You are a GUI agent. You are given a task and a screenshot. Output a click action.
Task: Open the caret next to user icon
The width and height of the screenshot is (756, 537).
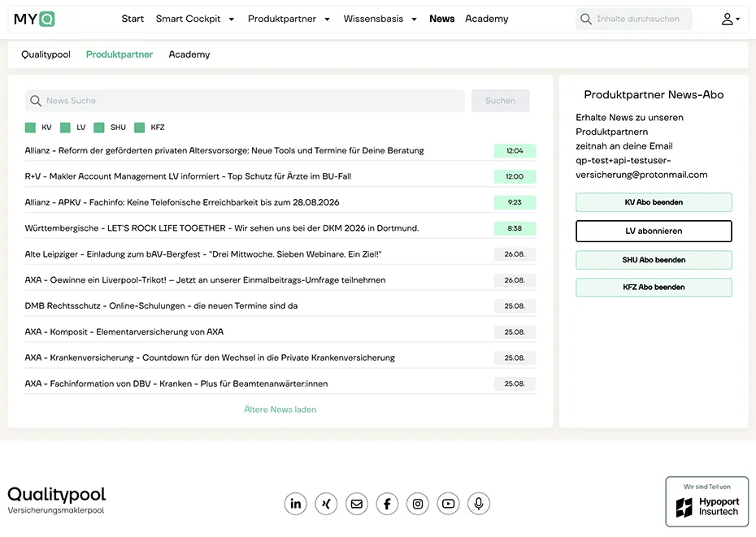737,19
